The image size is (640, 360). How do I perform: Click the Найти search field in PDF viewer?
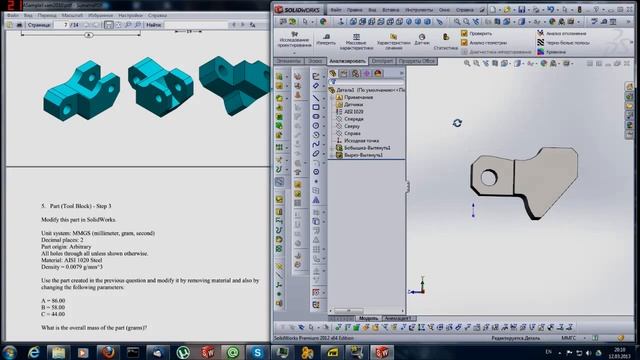pyautogui.click(x=195, y=25)
